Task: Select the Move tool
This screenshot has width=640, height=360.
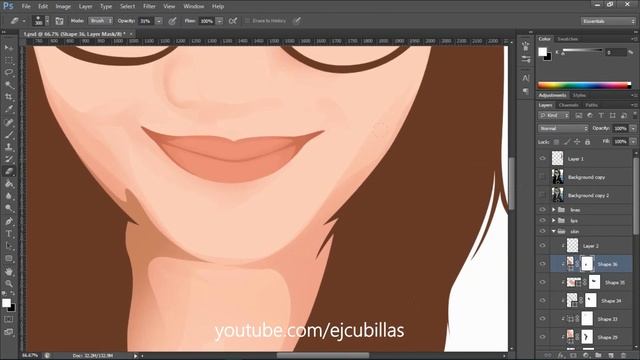Action: tap(9, 48)
